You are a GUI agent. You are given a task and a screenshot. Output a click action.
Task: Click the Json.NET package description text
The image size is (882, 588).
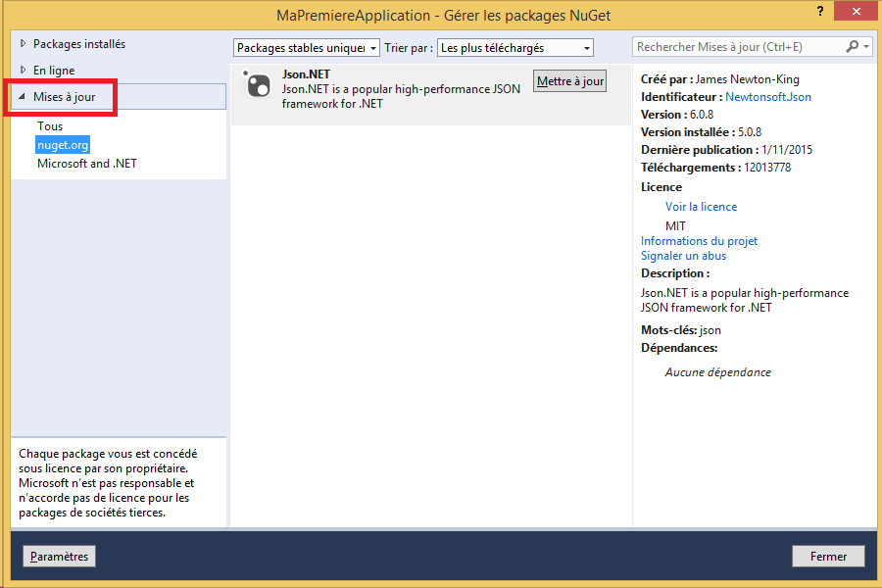(401, 96)
